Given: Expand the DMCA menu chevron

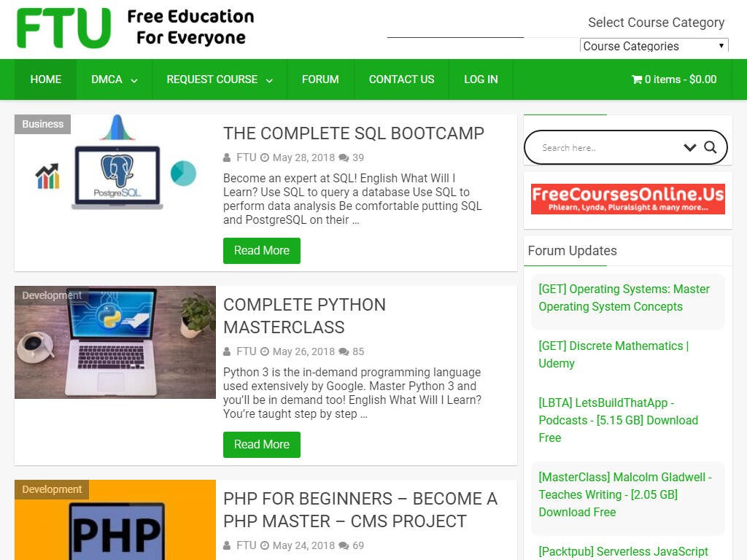Looking at the screenshot, I should 134,80.
